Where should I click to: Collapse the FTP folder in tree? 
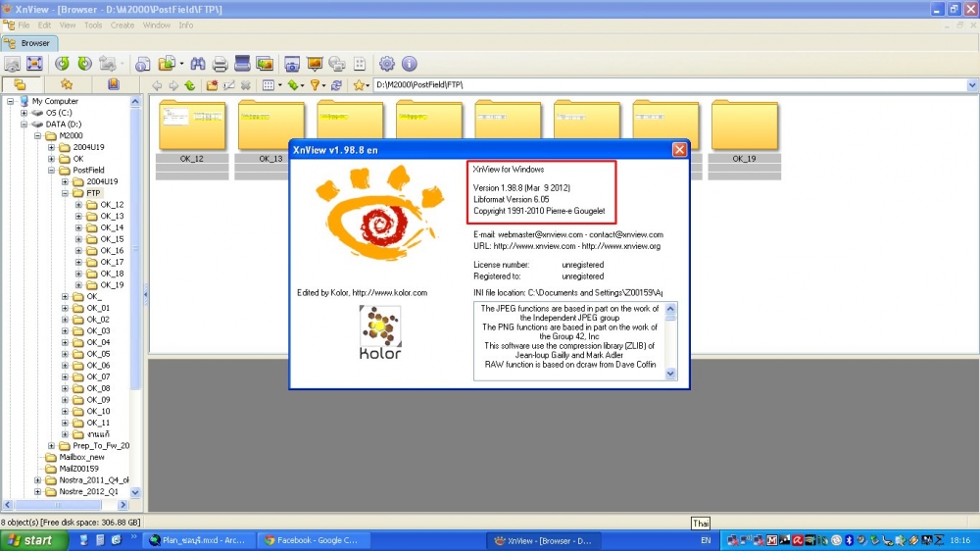coord(65,193)
